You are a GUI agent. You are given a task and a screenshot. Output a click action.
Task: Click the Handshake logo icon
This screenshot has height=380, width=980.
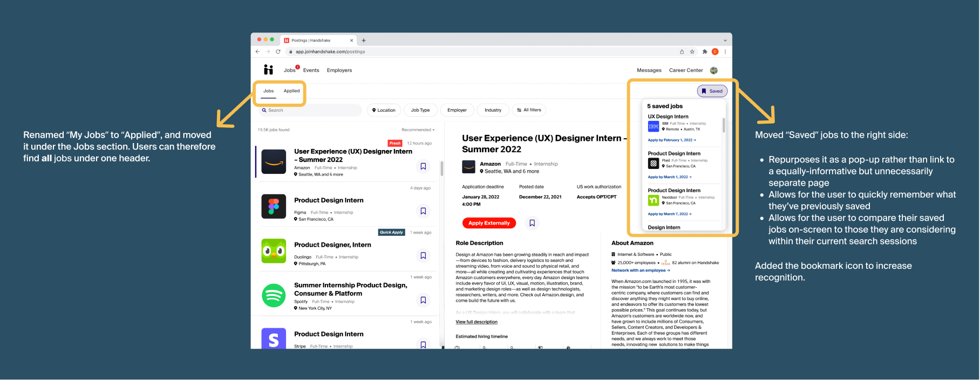click(268, 70)
